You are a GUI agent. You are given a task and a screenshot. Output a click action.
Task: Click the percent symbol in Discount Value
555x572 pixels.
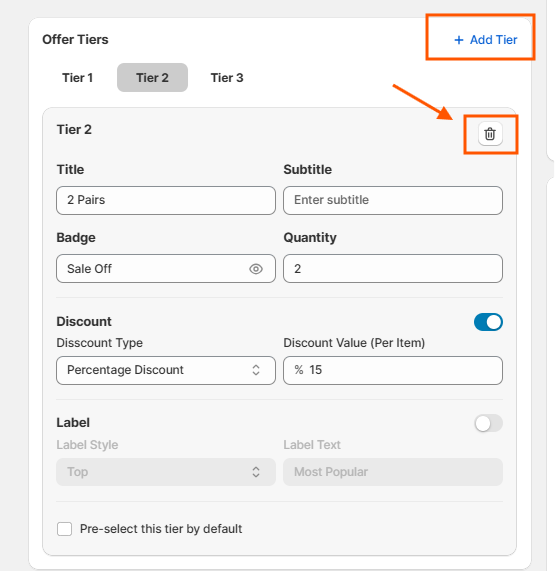point(299,370)
